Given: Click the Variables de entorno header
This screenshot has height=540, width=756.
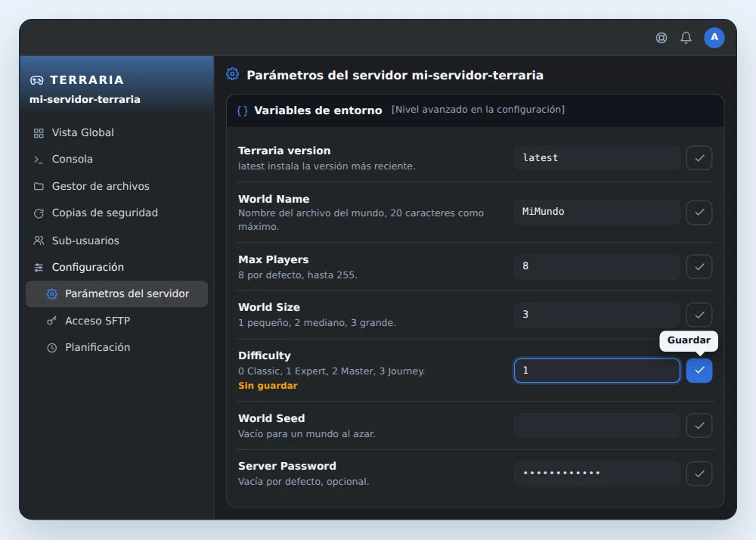Looking at the screenshot, I should [x=318, y=110].
